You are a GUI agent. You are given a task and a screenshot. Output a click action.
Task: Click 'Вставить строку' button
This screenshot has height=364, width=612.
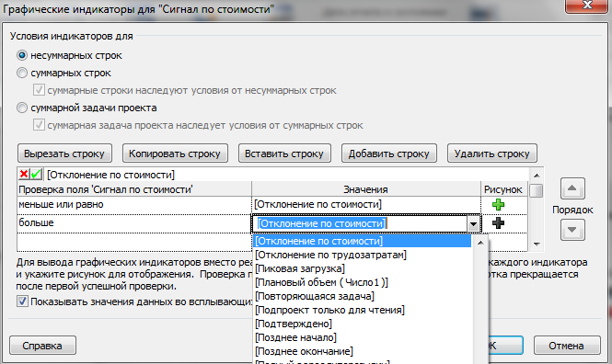click(x=284, y=154)
